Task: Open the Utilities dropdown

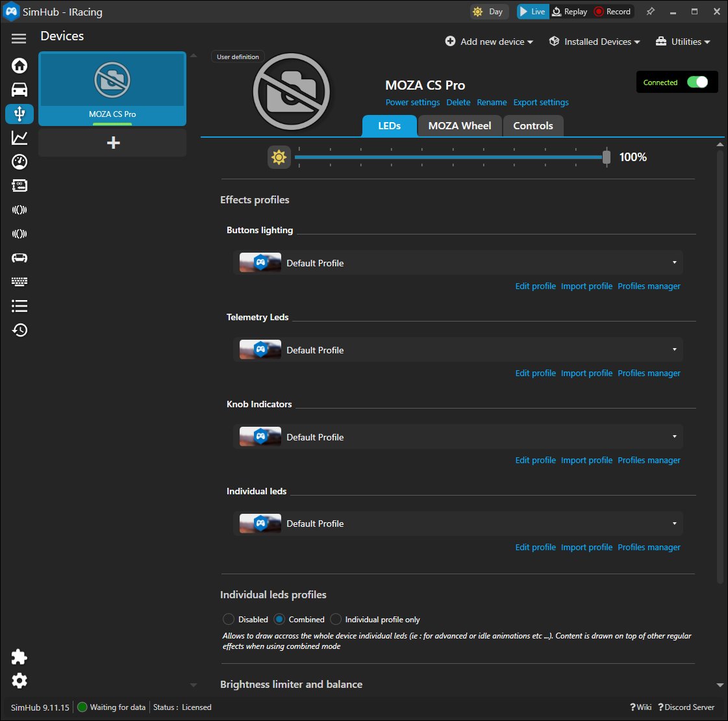Action: pyautogui.click(x=683, y=42)
